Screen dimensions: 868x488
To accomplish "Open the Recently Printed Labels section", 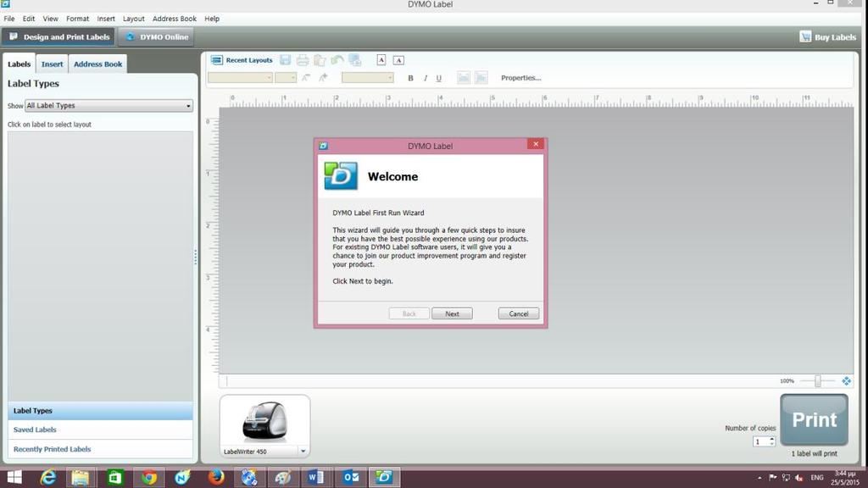I will click(100, 449).
